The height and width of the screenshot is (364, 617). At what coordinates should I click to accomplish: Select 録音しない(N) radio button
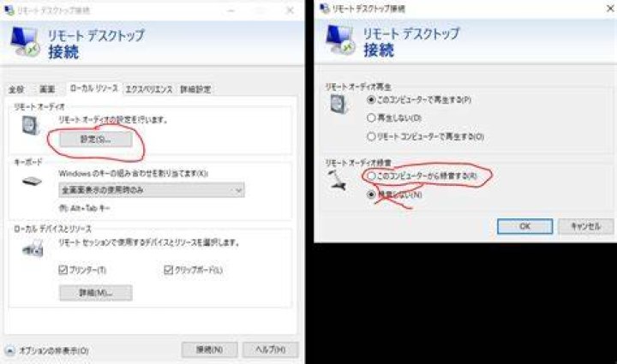pos(371,194)
